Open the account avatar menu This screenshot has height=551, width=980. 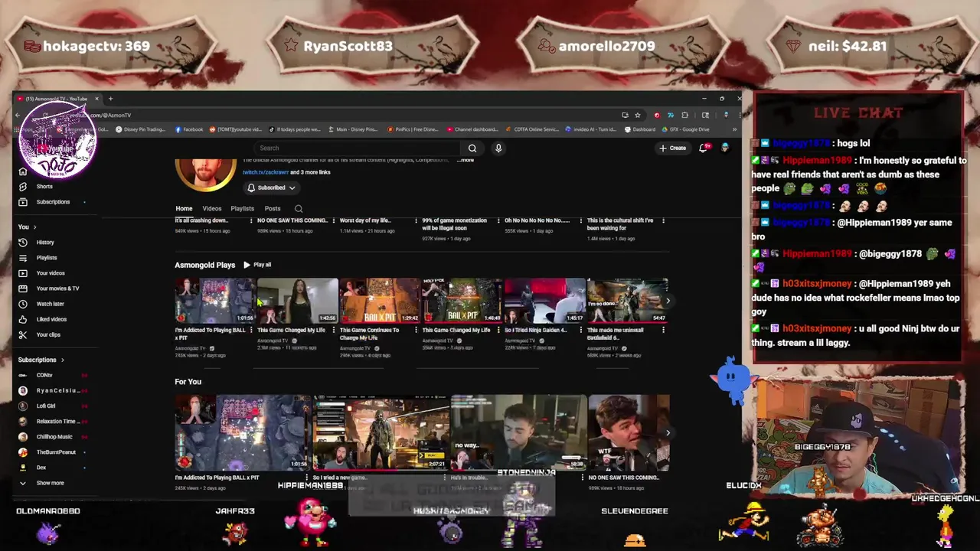[725, 148]
